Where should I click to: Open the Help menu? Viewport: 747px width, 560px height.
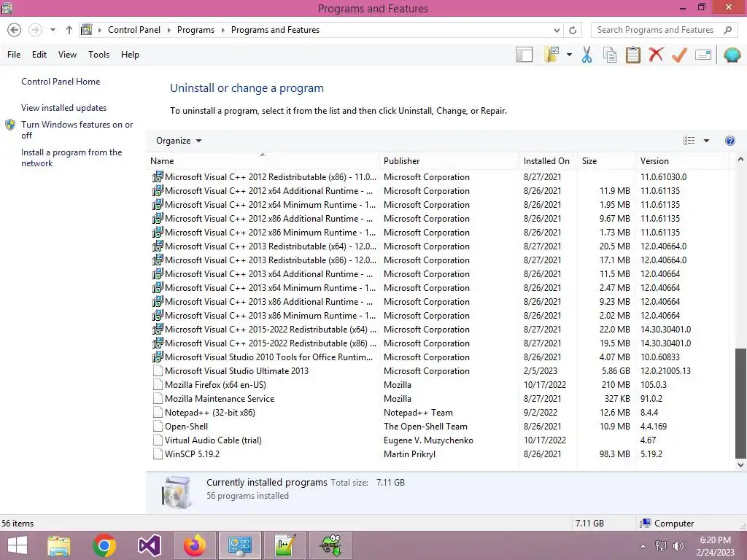[130, 55]
